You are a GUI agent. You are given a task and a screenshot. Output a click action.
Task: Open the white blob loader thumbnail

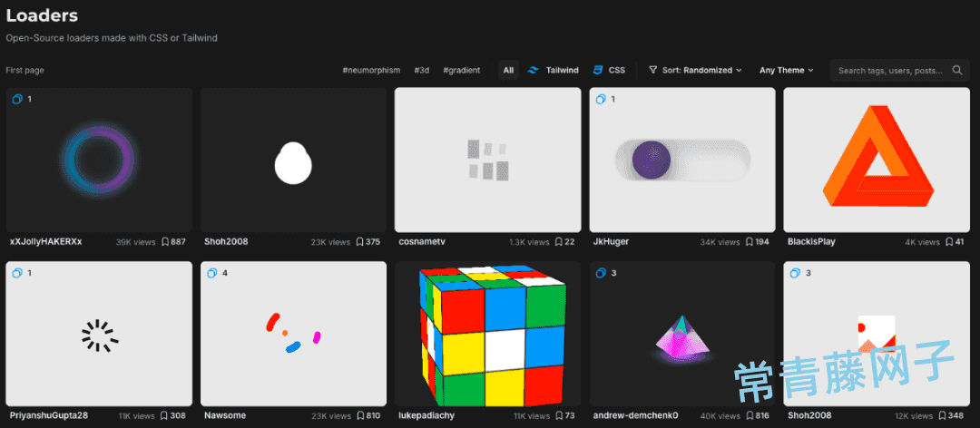point(294,160)
